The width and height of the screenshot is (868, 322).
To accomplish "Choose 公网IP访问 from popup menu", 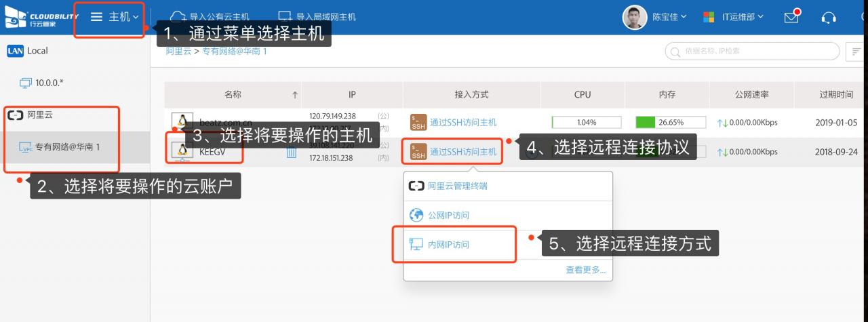I will point(448,216).
